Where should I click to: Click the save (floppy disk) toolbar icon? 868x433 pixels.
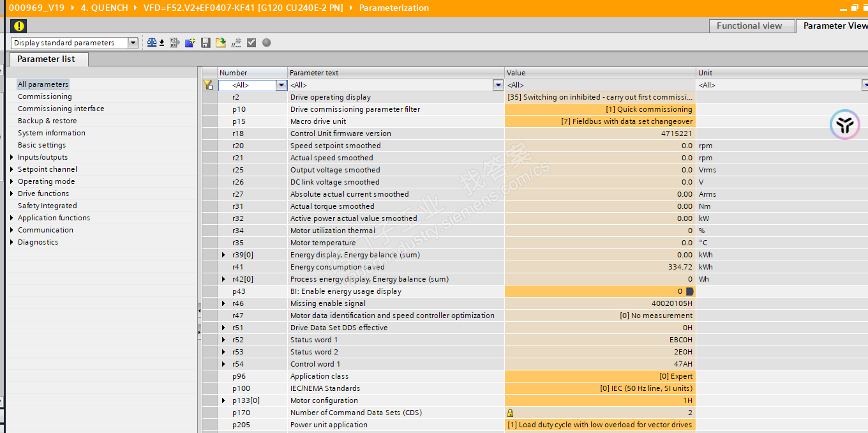[206, 43]
